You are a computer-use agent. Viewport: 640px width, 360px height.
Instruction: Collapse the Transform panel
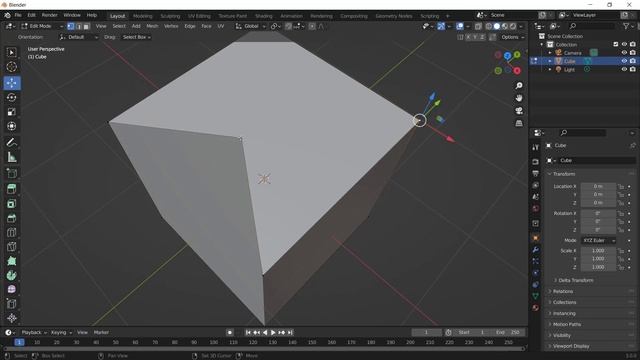point(563,174)
